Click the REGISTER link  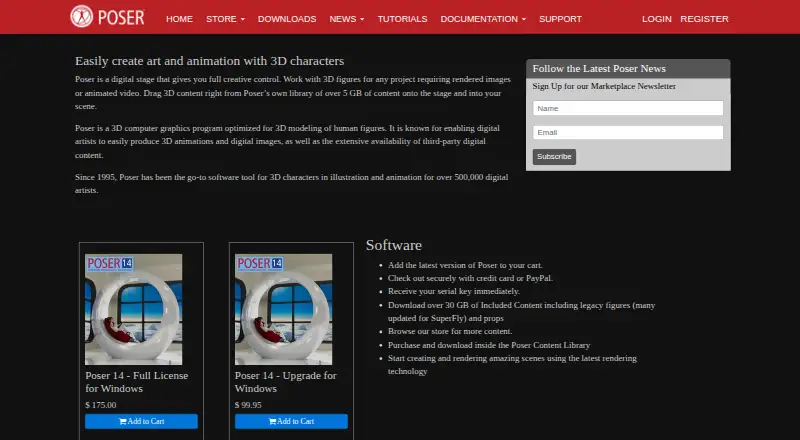(704, 19)
